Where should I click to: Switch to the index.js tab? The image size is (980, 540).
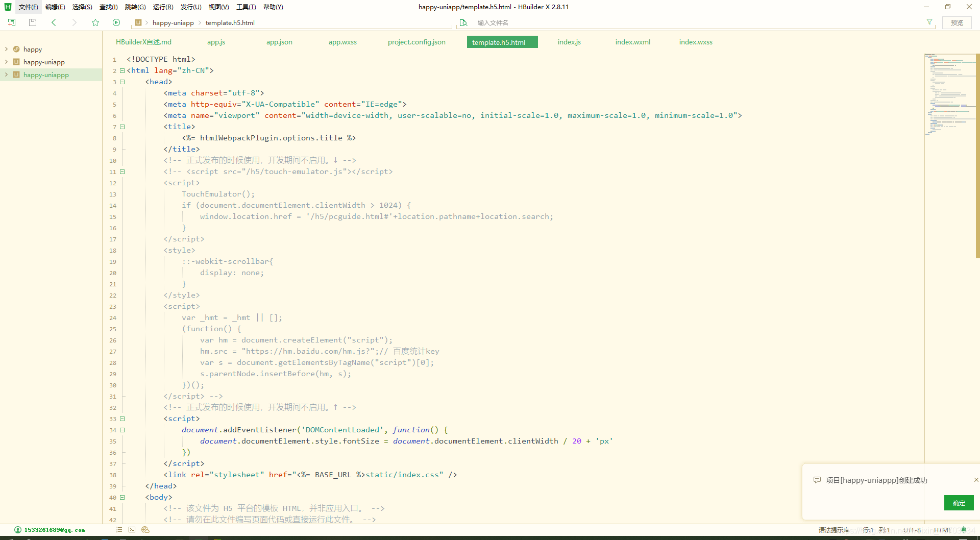[569, 42]
